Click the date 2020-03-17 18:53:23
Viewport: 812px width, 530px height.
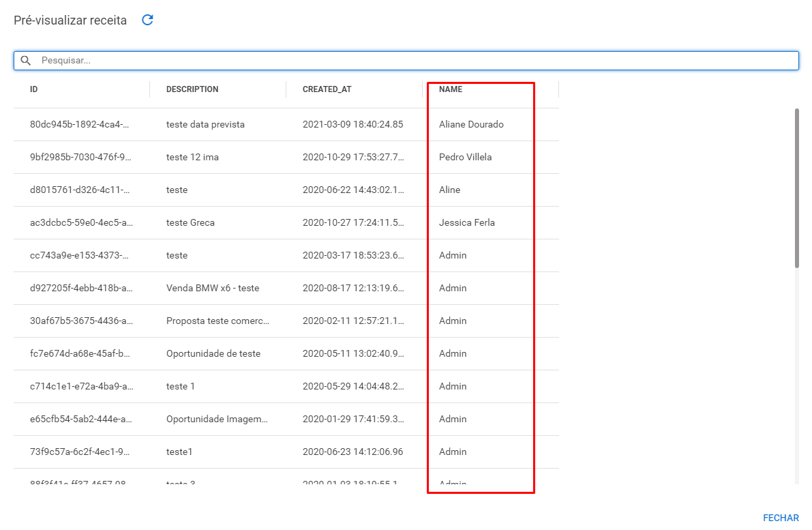pyautogui.click(x=353, y=255)
